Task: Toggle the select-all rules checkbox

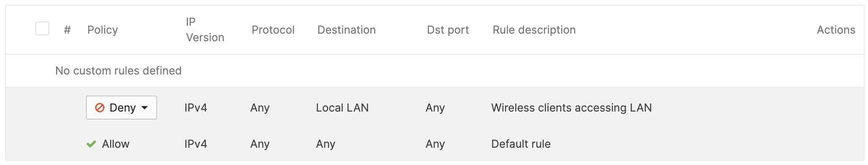Action: coord(42,29)
